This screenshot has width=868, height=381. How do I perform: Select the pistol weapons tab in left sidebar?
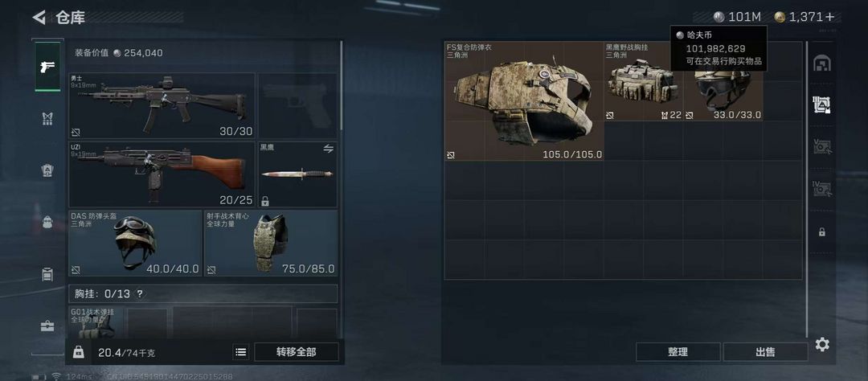pos(48,67)
